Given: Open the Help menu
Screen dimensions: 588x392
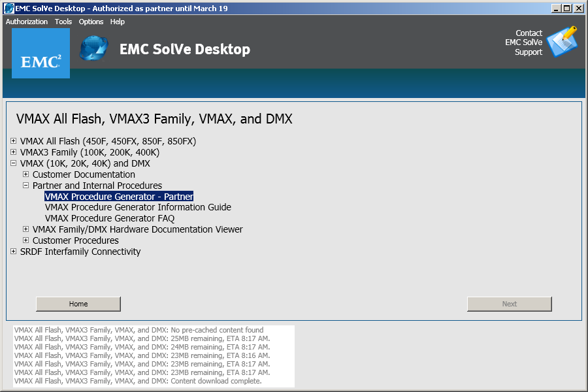Looking at the screenshot, I should click(x=118, y=22).
